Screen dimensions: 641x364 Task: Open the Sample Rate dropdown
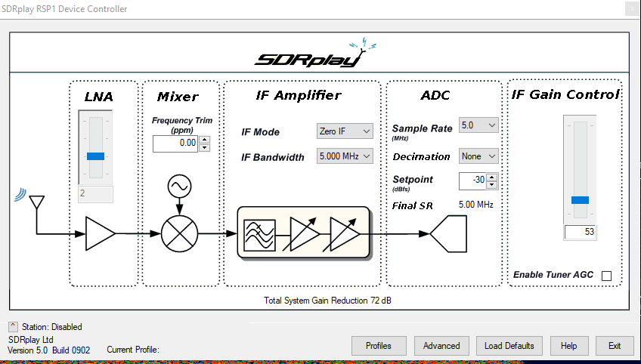(478, 125)
